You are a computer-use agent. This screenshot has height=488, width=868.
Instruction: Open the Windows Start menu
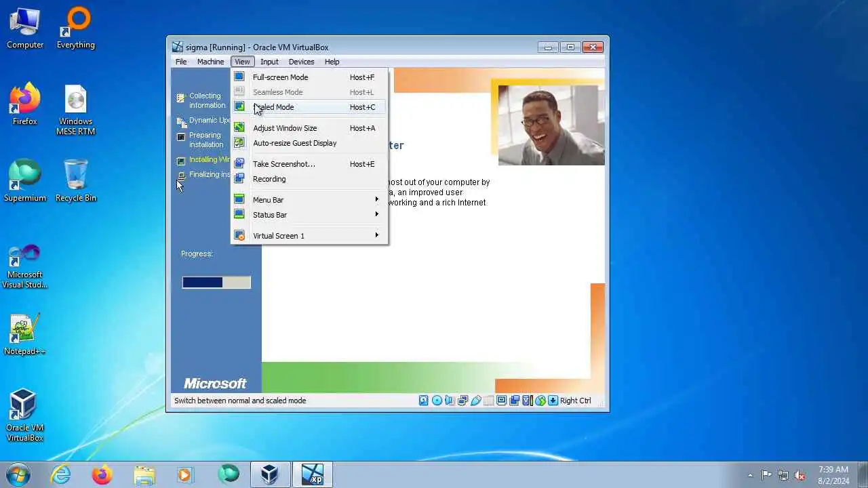18,474
